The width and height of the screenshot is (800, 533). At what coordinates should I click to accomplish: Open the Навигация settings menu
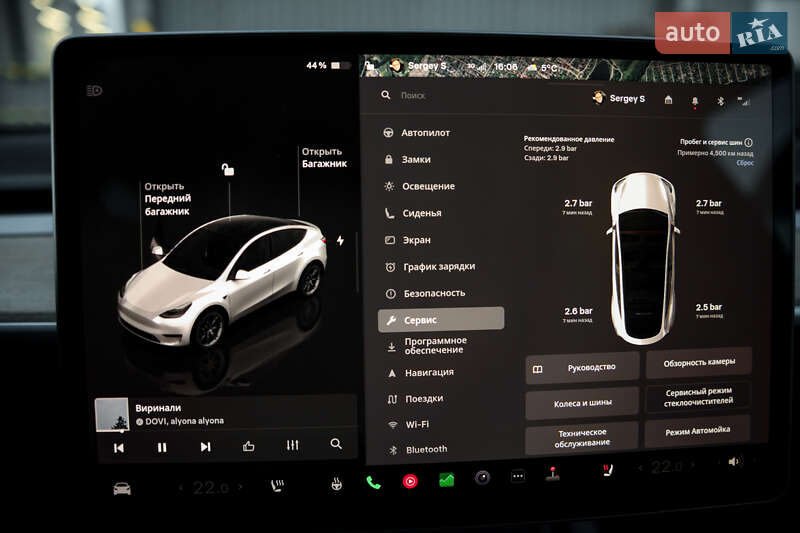(x=420, y=373)
